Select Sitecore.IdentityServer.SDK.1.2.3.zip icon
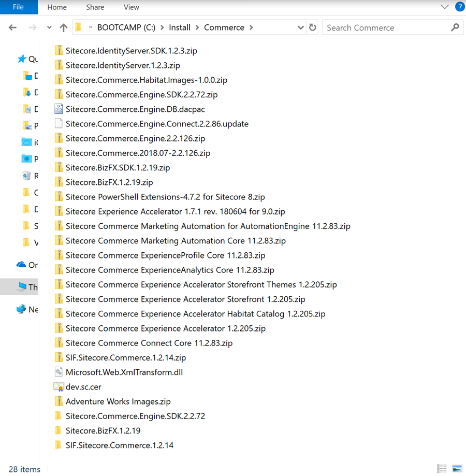 59,50
